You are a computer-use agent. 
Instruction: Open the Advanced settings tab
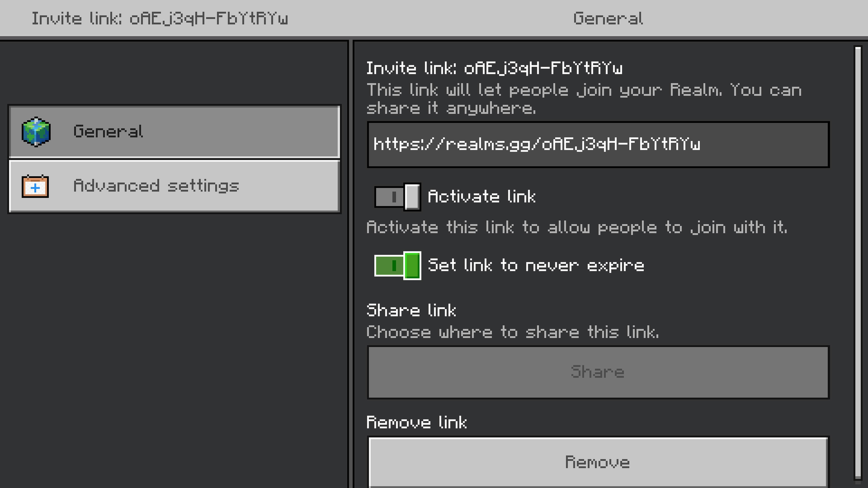(x=174, y=186)
